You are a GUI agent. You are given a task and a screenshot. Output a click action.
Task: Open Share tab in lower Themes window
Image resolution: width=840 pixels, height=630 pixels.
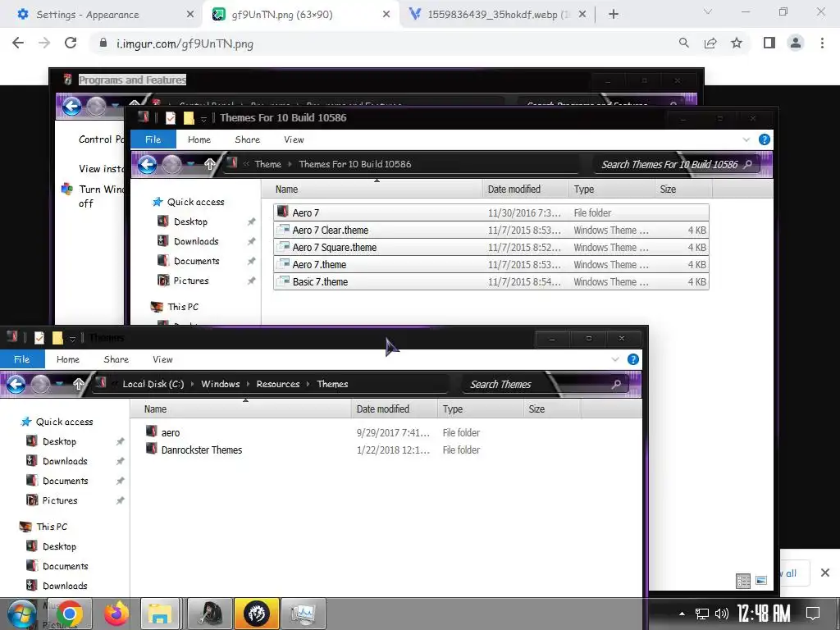(116, 359)
